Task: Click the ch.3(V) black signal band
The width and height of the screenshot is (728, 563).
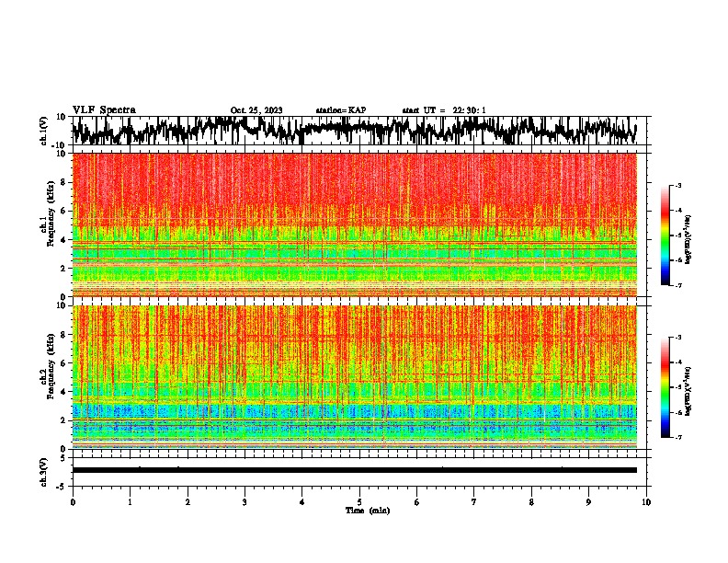Action: pyautogui.click(x=354, y=470)
